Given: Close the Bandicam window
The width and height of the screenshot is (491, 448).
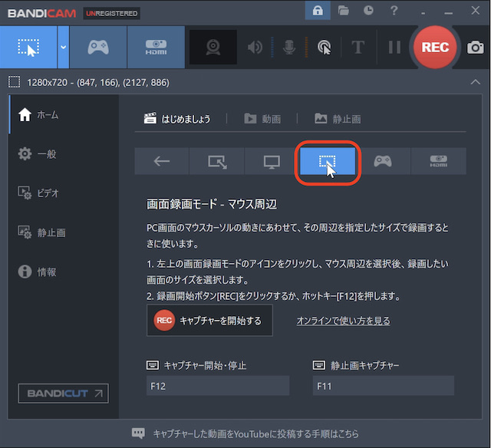Looking at the screenshot, I should pos(476,11).
